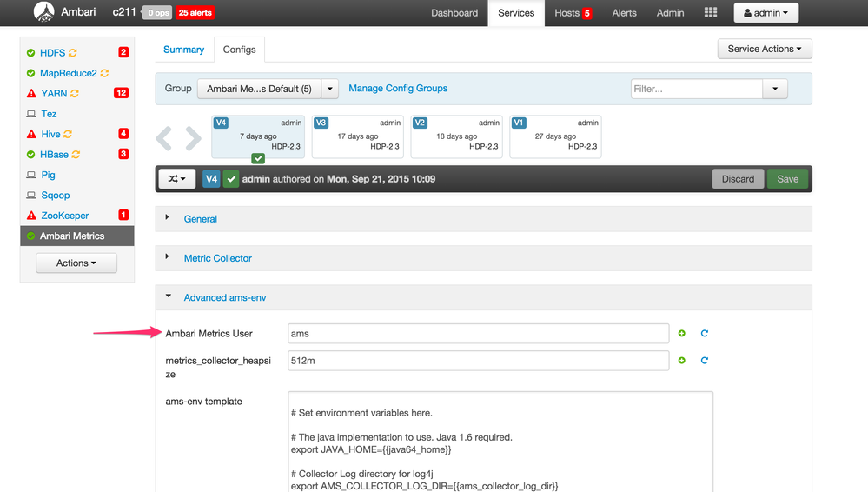Click the ZooKeeper alert badge showing 1
The image size is (868, 492).
pos(123,215)
